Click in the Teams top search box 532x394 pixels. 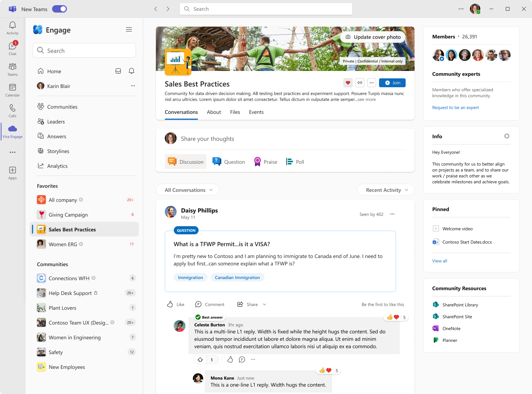pos(266,9)
